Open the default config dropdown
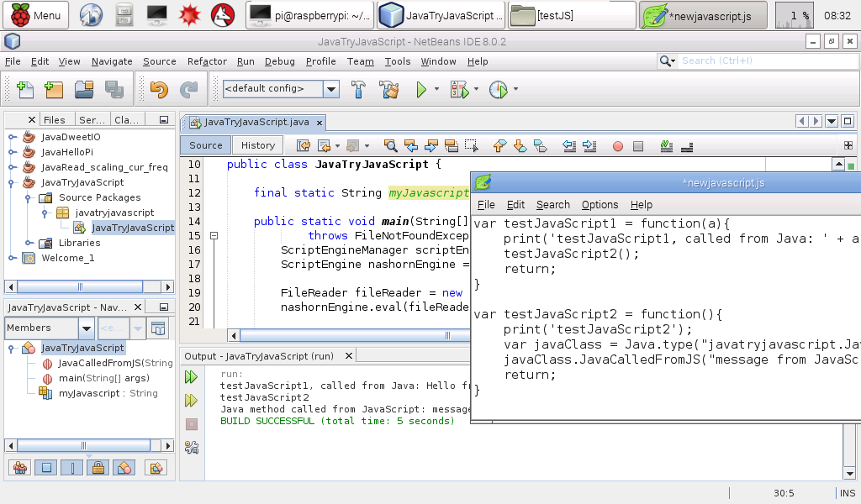 pos(331,89)
